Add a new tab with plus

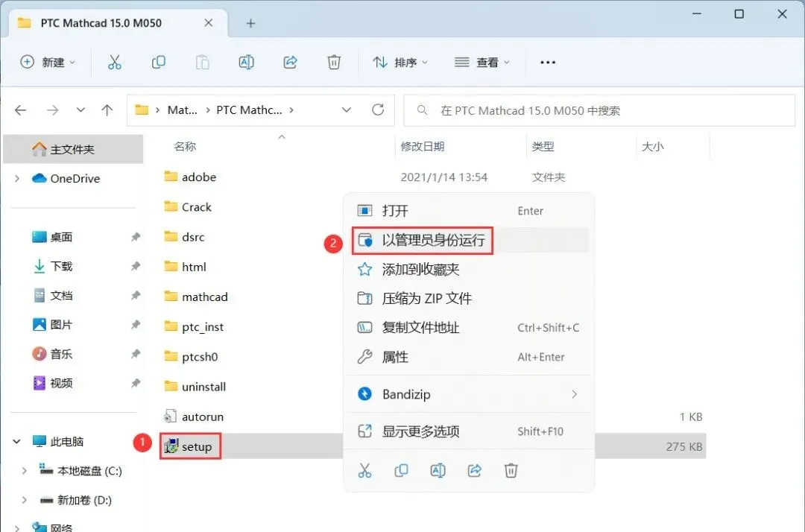(x=250, y=23)
